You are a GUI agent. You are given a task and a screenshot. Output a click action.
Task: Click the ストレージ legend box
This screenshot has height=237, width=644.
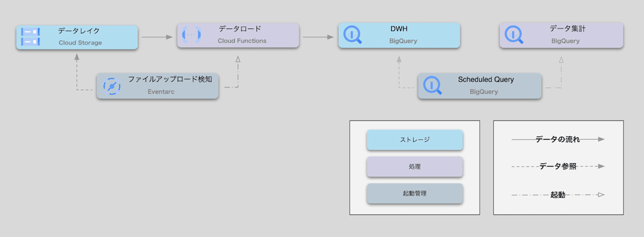pyautogui.click(x=414, y=140)
